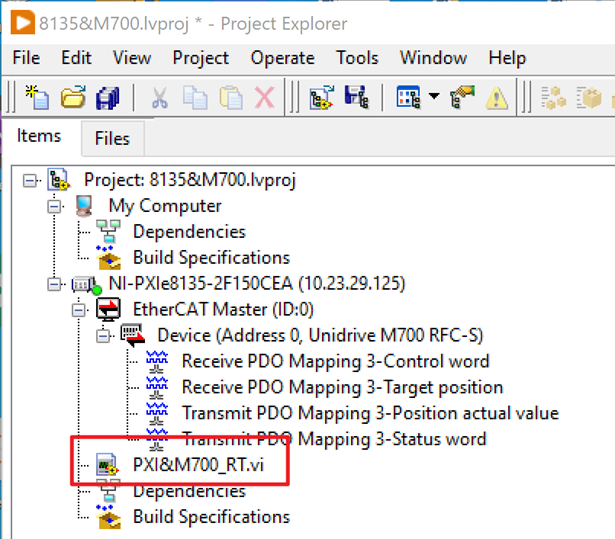Collapse the Unidrive M700 Device node
615x539 pixels.
[103, 336]
